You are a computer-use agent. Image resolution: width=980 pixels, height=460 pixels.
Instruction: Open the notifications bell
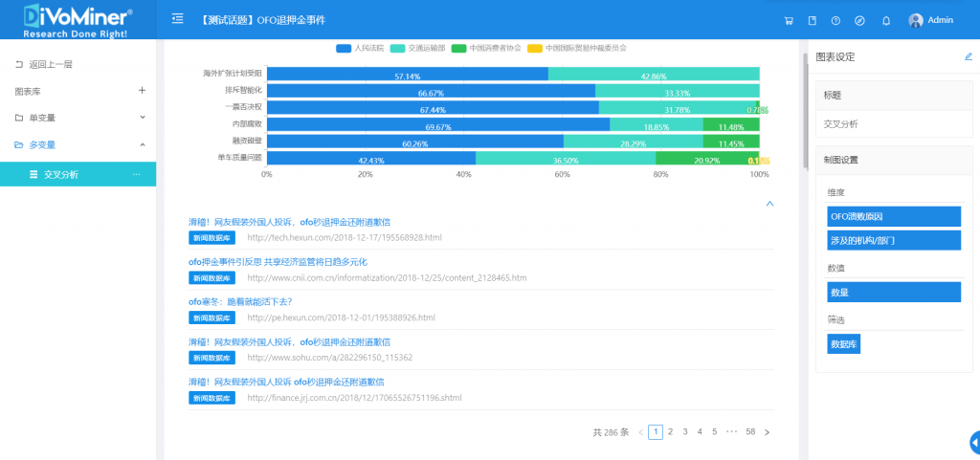coord(886,21)
